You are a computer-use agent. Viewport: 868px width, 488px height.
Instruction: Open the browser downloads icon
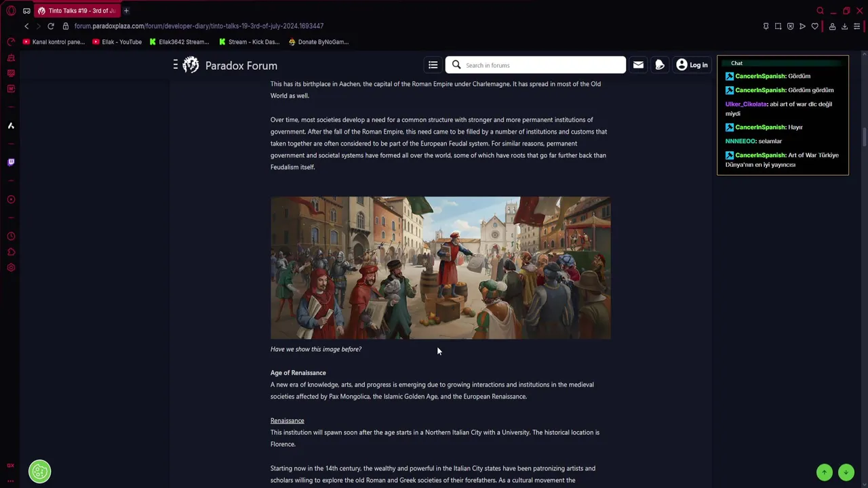point(844,26)
